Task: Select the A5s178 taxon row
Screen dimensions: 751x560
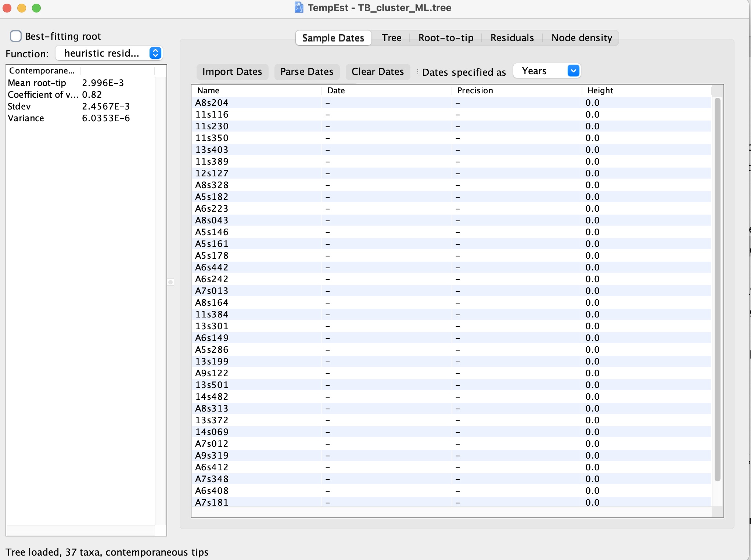Action: click(x=451, y=256)
